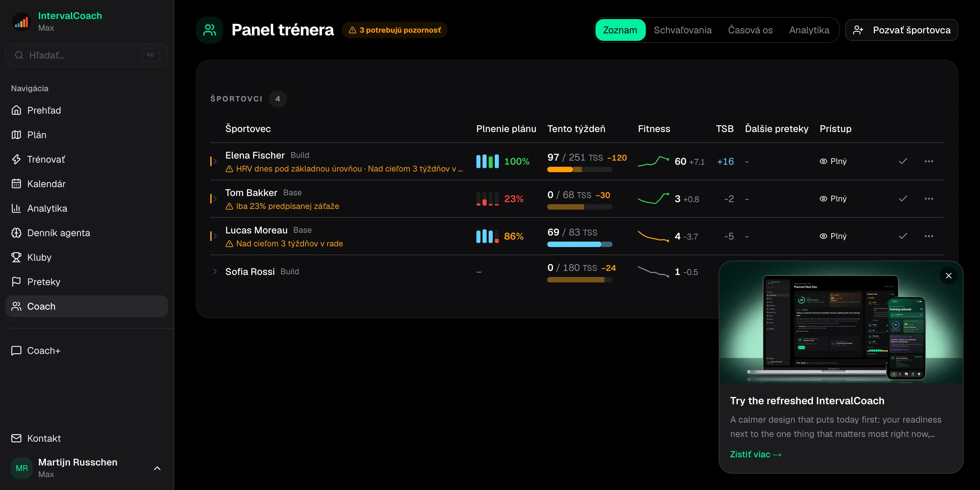Open the Denník agenta brain icon
The width and height of the screenshot is (980, 490).
pos(16,232)
